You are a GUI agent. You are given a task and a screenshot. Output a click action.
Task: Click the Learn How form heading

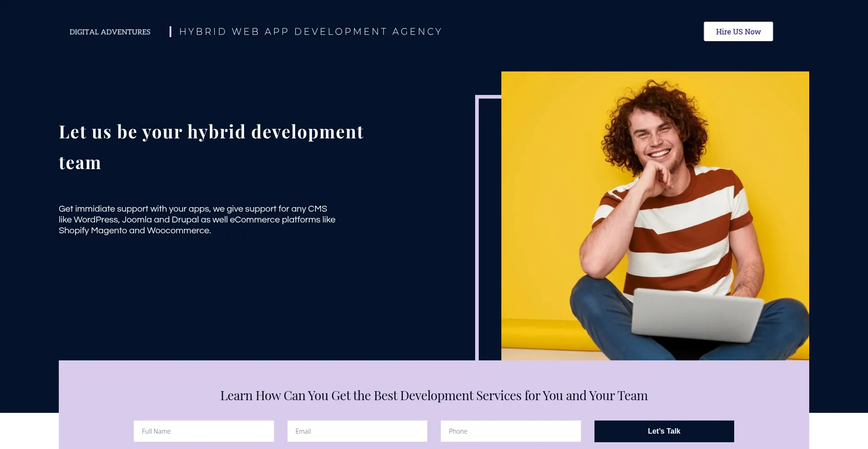tap(434, 396)
